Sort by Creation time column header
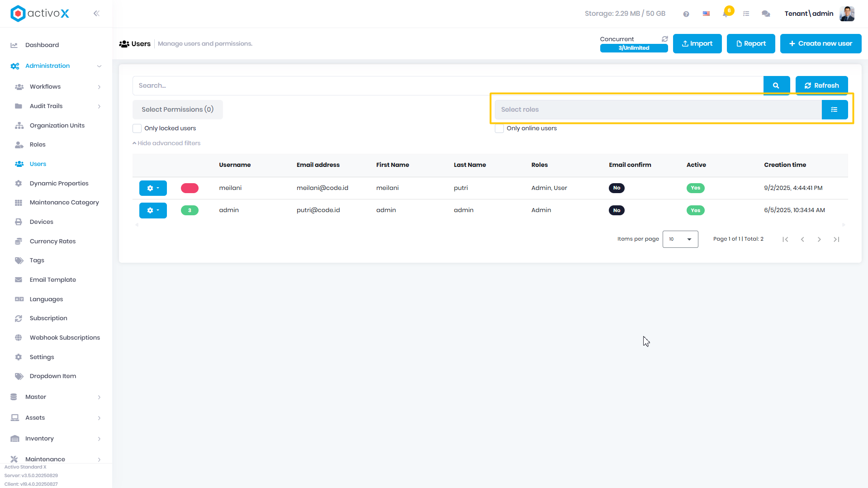This screenshot has width=868, height=488. pos(785,165)
